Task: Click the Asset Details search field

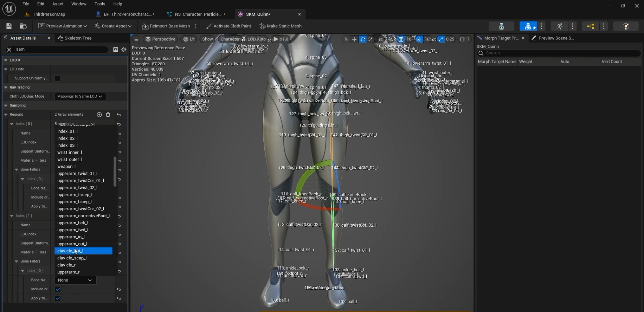Action: pyautogui.click(x=57, y=49)
